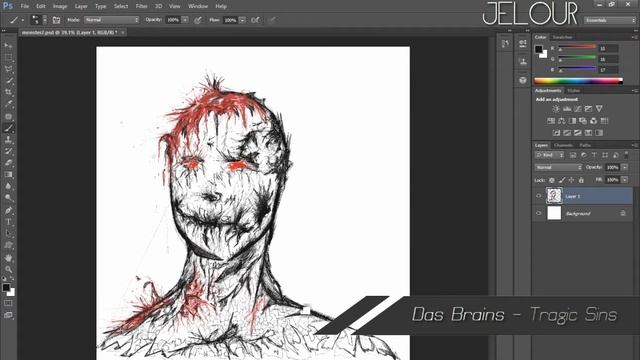Viewport: 640px width, 360px height.
Task: Open the Essentials workspace dropdown
Action: click(x=610, y=20)
